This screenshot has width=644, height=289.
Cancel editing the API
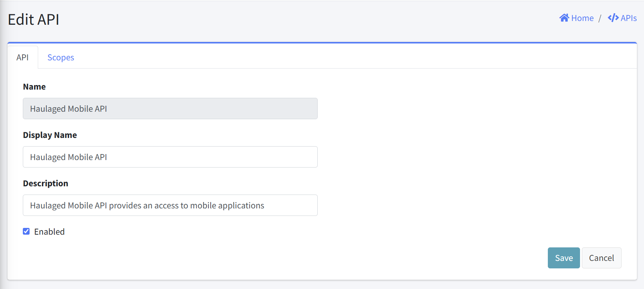[601, 258]
